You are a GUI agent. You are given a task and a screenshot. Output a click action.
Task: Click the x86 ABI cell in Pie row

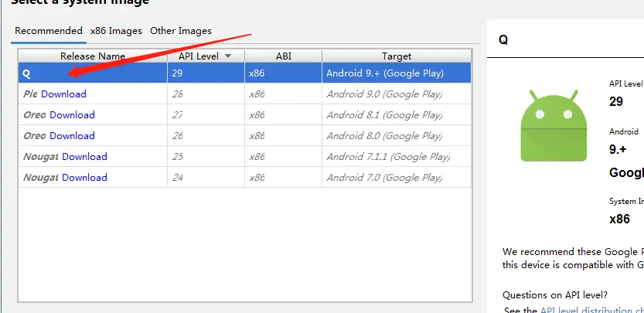(284, 94)
